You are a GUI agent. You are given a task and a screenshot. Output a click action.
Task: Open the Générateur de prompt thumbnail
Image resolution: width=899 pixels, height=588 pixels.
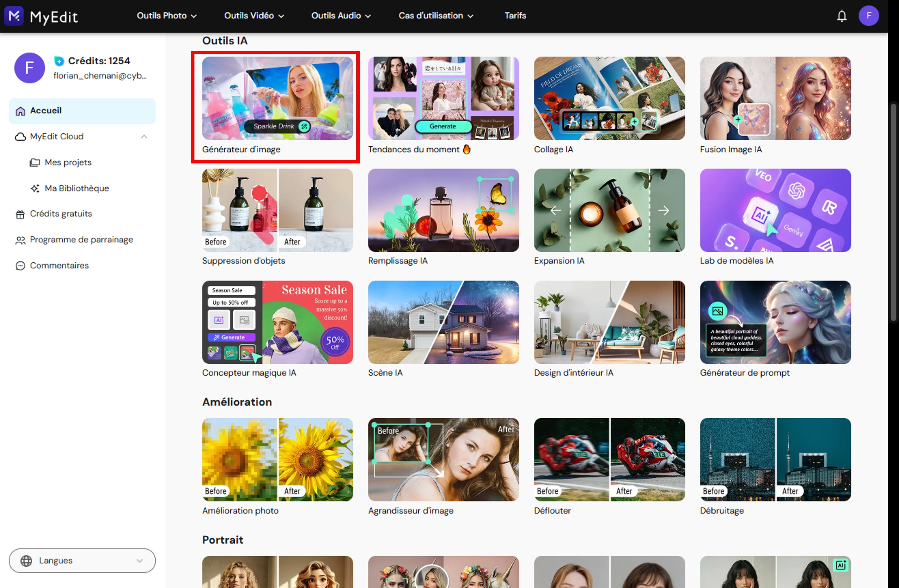click(x=775, y=322)
